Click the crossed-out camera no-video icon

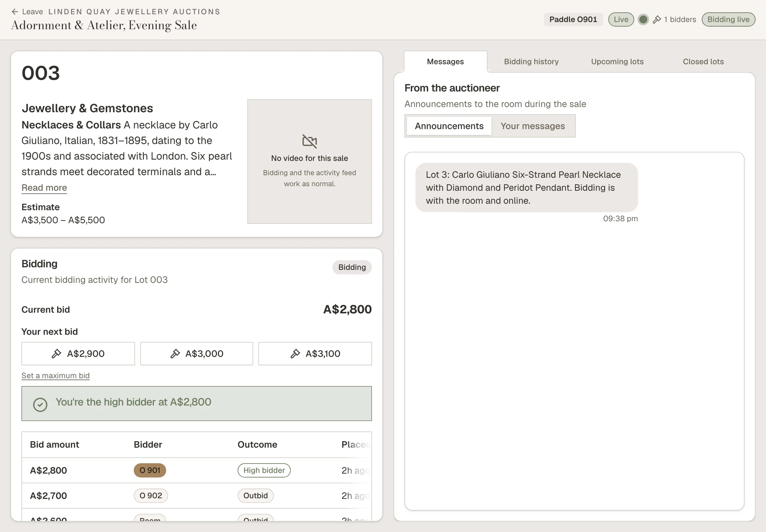pos(309,141)
